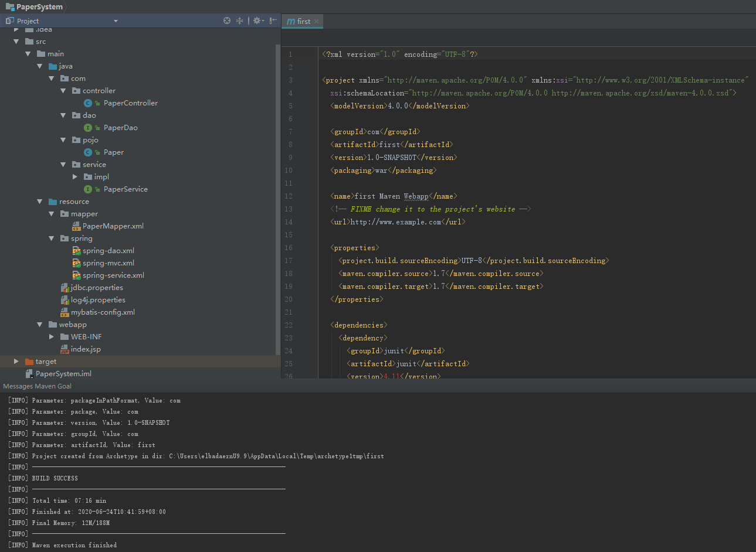The width and height of the screenshot is (756, 552).
Task: Select PaperSystem.iml file
Action: pos(63,374)
